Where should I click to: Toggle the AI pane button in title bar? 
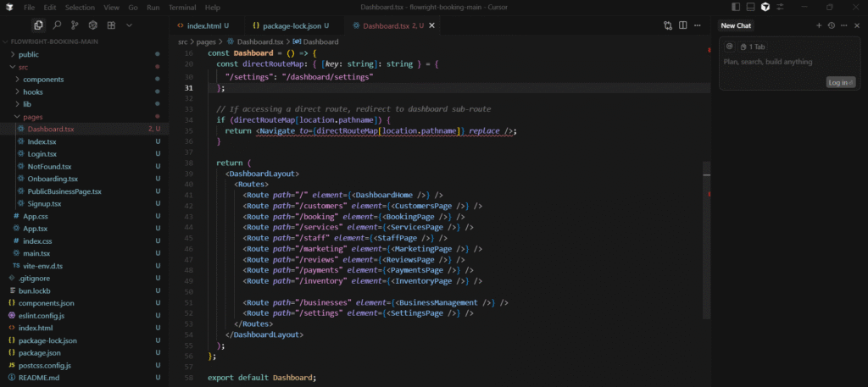(765, 7)
